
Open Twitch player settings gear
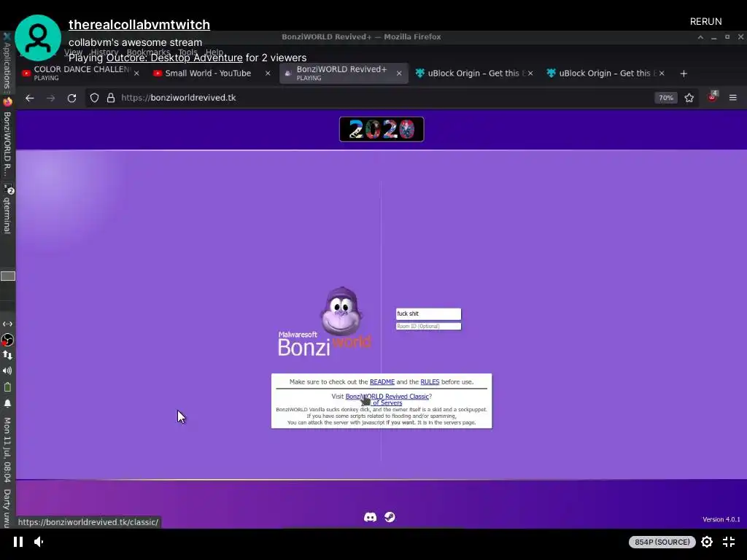click(x=707, y=542)
